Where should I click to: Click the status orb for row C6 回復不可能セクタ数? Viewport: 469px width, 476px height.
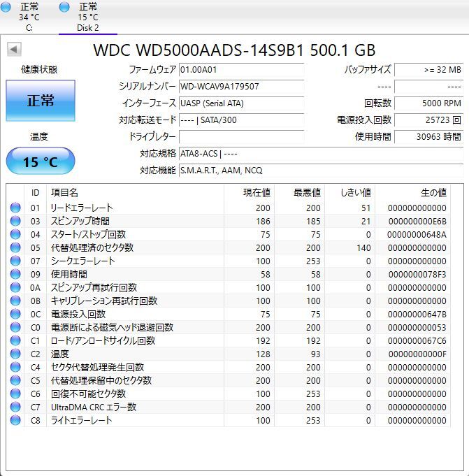(x=15, y=394)
